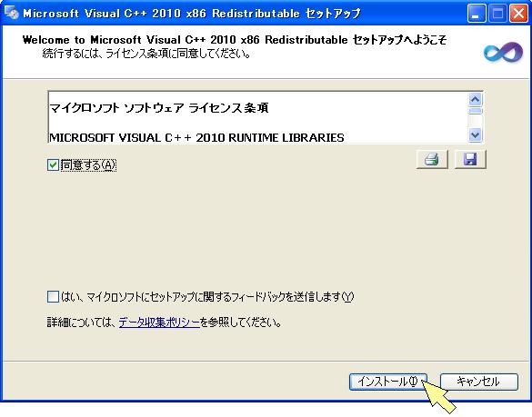The height and width of the screenshot is (417, 532).
Task: Enable sending setup feedback to Microsoft checkbox
Action: pos(53,297)
